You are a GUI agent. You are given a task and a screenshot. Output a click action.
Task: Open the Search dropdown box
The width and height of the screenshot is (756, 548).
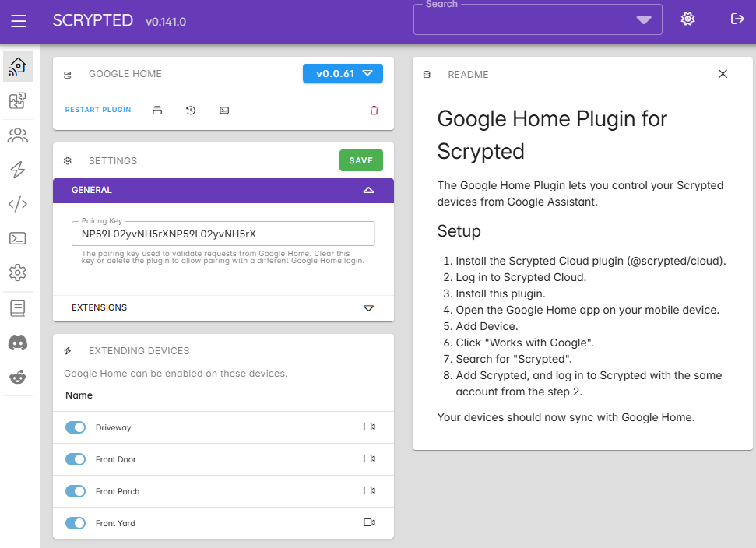[537, 20]
